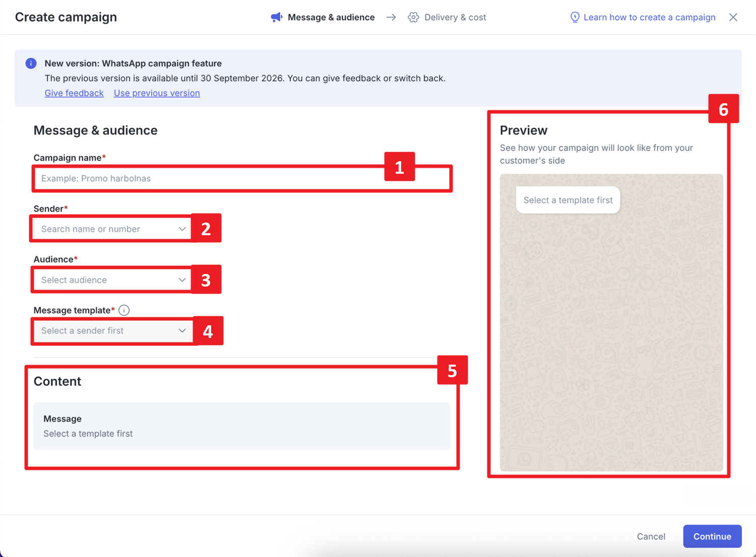Click the chevron in the Sender field
This screenshot has width=756, height=557.
182,229
